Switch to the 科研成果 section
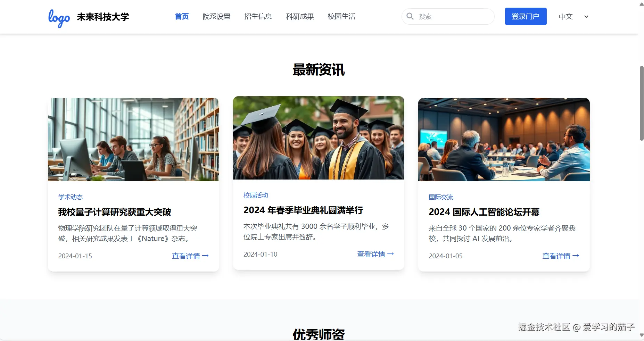Viewport: 644px width, 341px height. (x=300, y=16)
